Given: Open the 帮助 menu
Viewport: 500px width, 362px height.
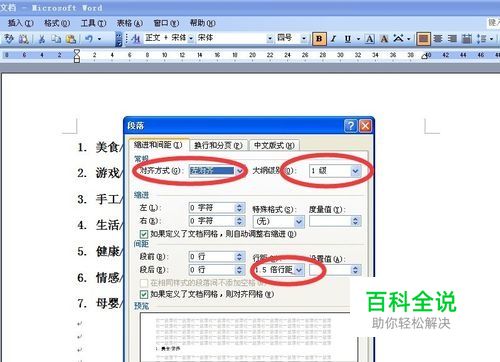Looking at the screenshot, I should (x=202, y=23).
